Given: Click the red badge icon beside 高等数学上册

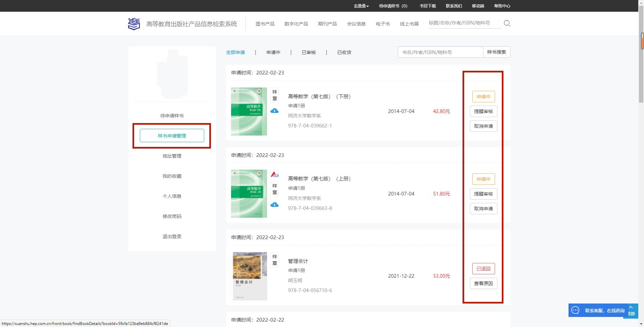Looking at the screenshot, I should (x=274, y=174).
